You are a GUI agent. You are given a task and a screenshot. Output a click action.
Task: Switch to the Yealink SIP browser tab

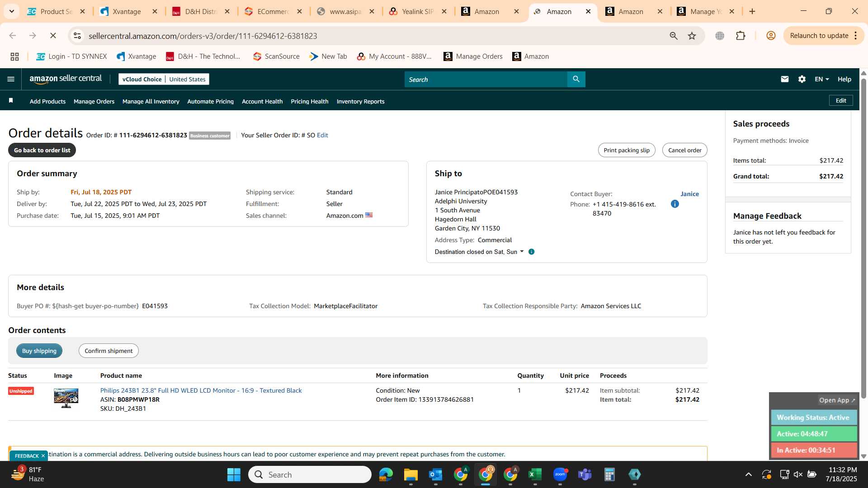pyautogui.click(x=418, y=11)
